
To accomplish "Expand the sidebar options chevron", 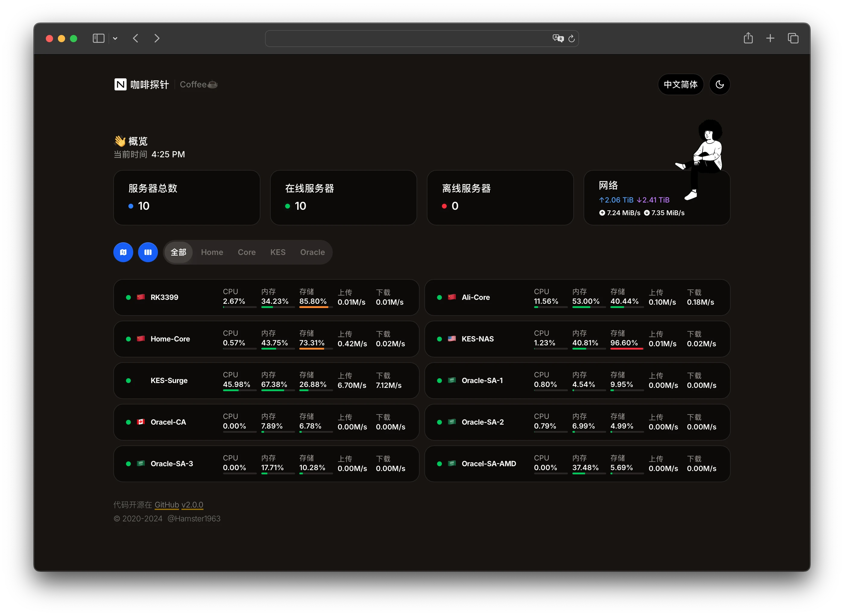I will click(x=115, y=38).
